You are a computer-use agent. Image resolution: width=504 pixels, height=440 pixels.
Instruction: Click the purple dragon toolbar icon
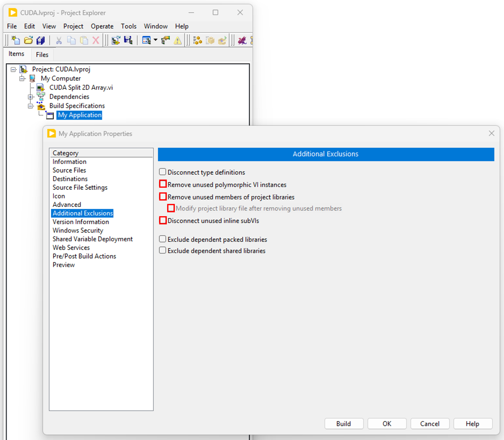click(242, 40)
